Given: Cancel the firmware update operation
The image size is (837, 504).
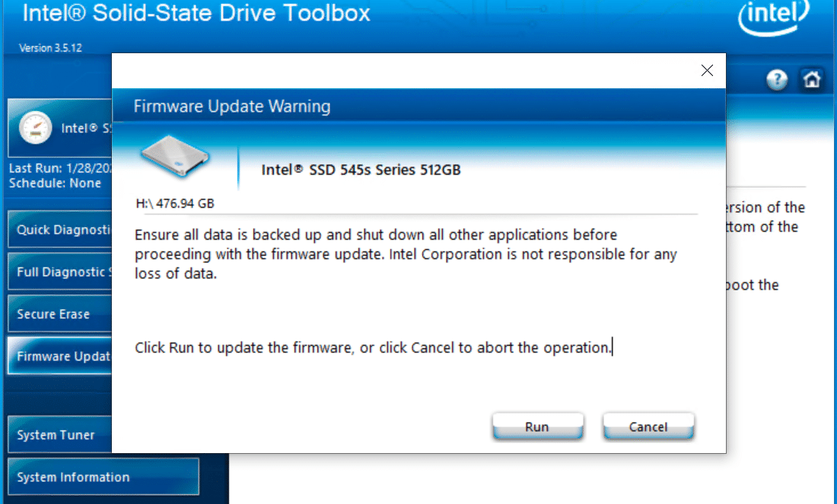Looking at the screenshot, I should [x=648, y=426].
